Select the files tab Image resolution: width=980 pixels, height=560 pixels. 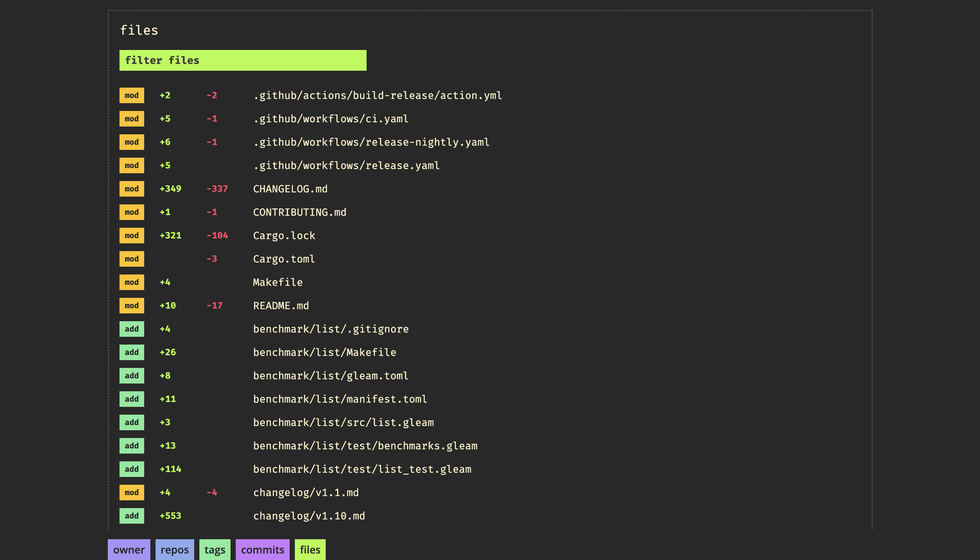coord(310,550)
